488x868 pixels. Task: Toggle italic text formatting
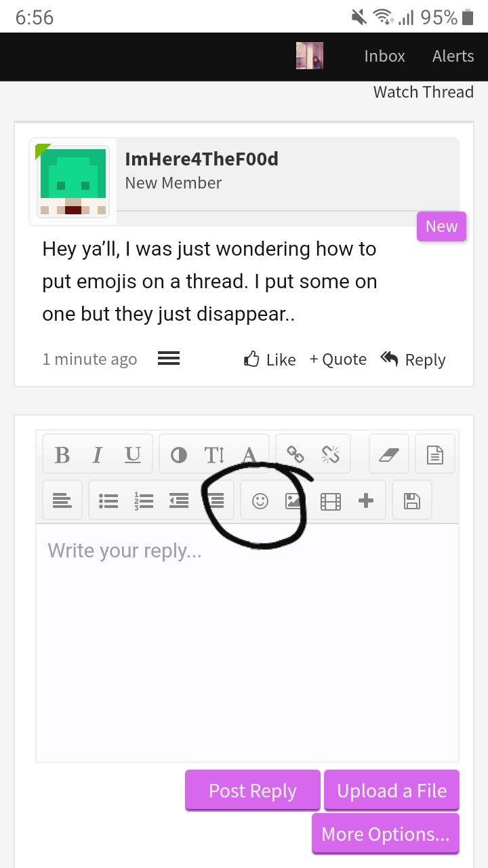(x=98, y=455)
